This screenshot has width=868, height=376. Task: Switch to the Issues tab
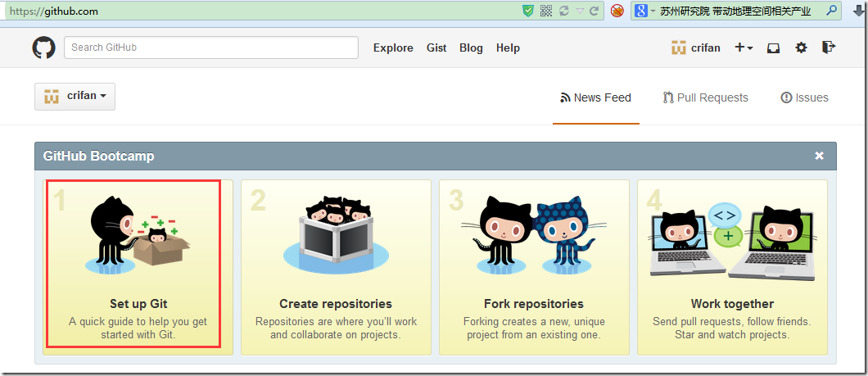(804, 97)
